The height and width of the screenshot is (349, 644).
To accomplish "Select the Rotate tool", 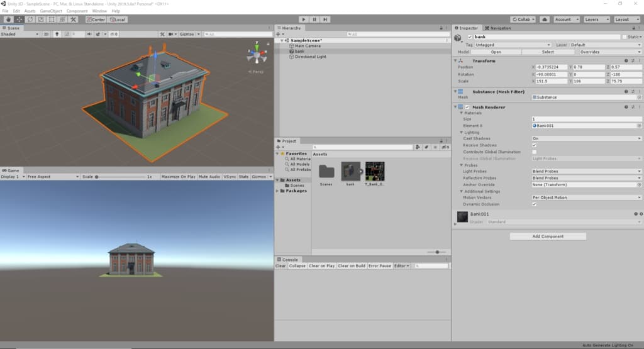I will coord(30,19).
